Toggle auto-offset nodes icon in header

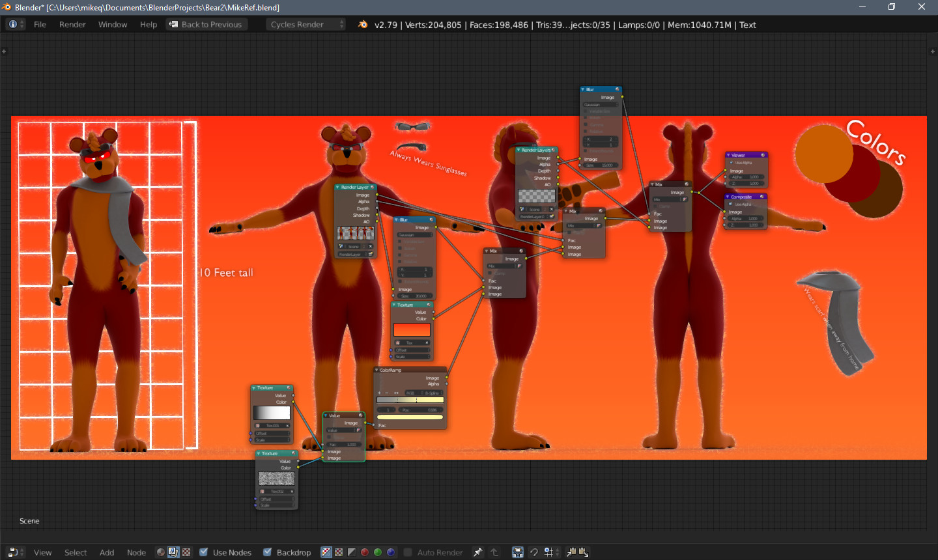pyautogui.click(x=518, y=552)
